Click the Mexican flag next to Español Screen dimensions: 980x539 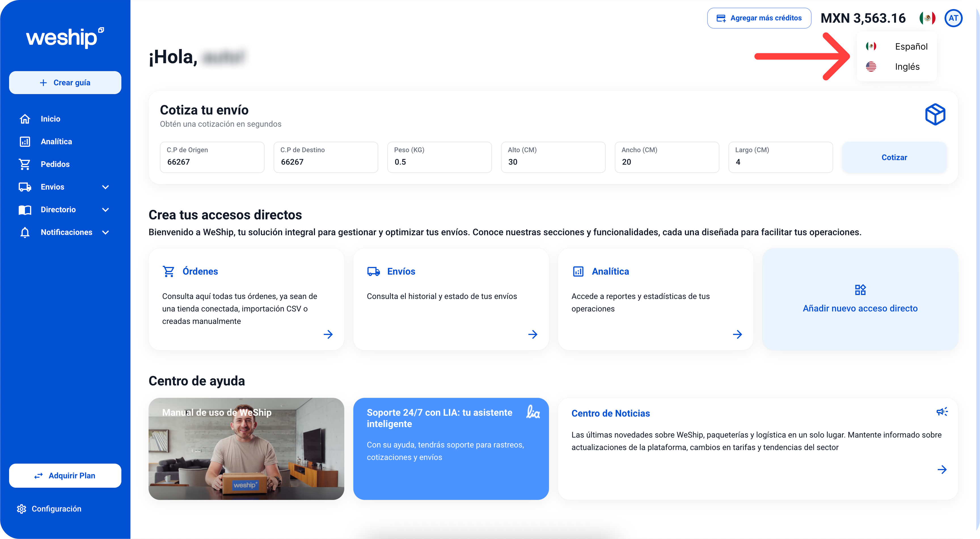(x=871, y=46)
